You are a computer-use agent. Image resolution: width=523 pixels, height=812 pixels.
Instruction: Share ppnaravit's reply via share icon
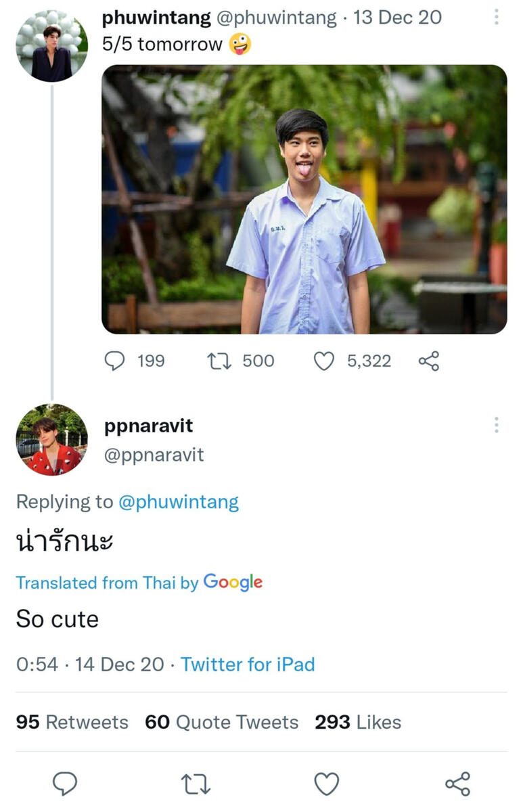pyautogui.click(x=457, y=784)
